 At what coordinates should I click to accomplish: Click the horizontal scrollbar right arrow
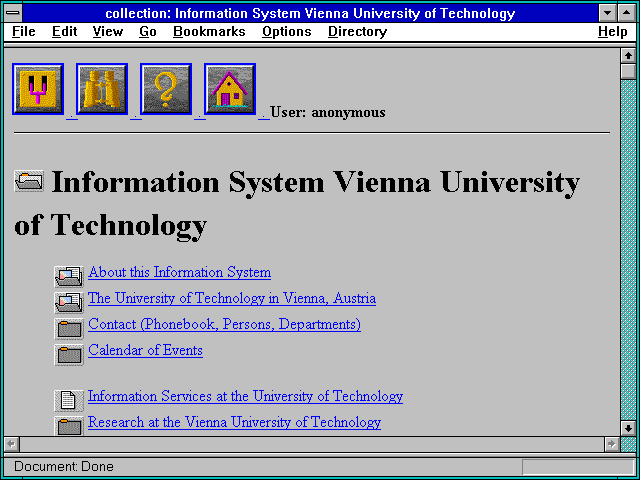tap(612, 444)
